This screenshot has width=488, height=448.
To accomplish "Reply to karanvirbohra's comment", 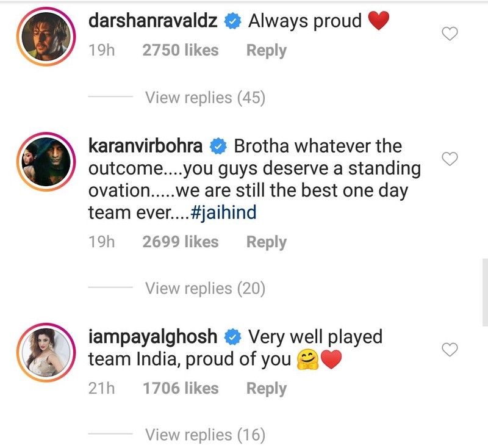I will point(267,242).
